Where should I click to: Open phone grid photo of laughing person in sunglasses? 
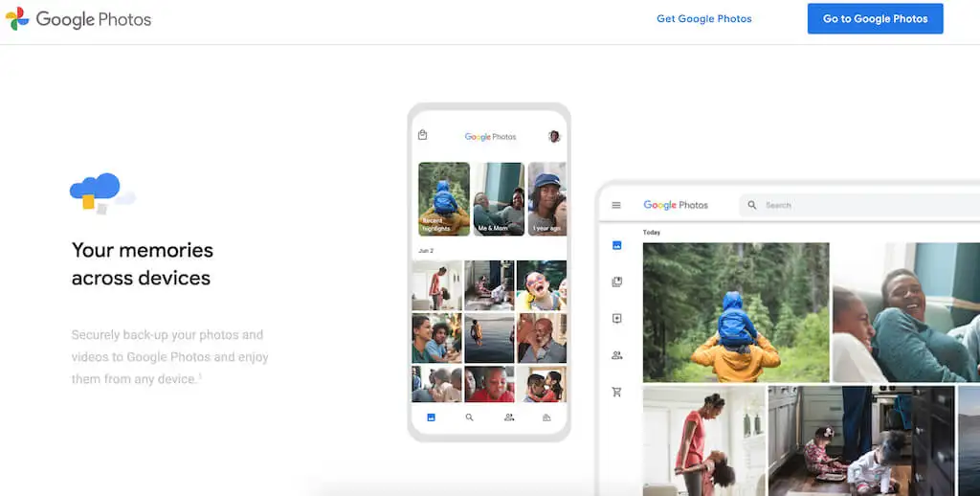click(542, 285)
